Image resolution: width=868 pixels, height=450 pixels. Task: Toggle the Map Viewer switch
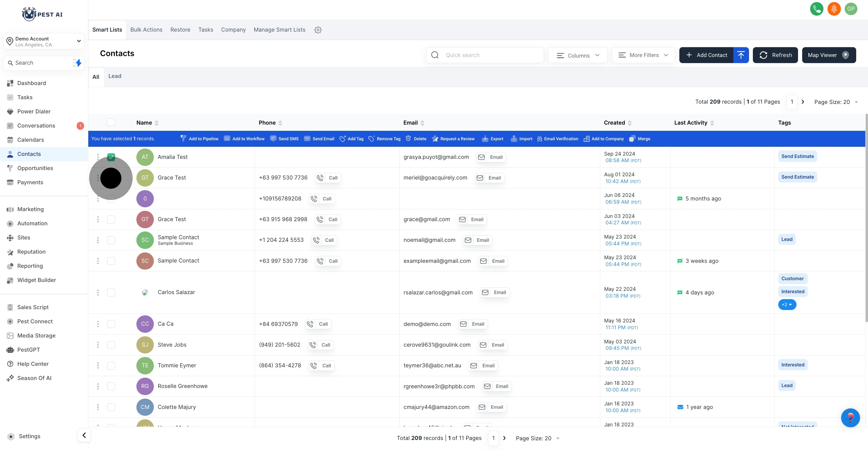(845, 55)
